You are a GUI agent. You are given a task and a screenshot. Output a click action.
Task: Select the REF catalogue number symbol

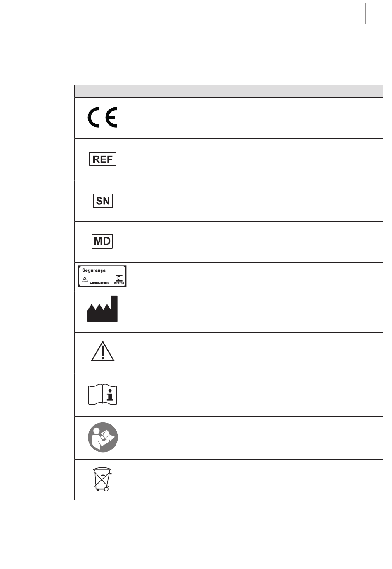coord(102,159)
